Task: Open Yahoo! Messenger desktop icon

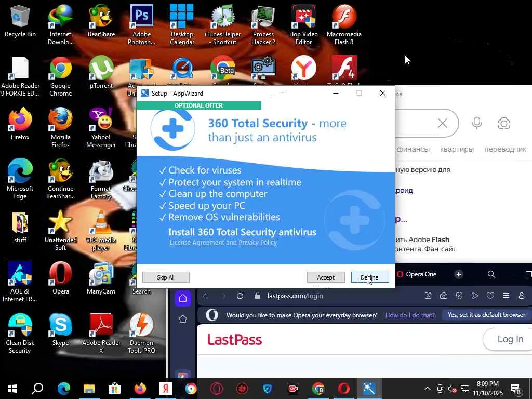Action: pos(101,128)
